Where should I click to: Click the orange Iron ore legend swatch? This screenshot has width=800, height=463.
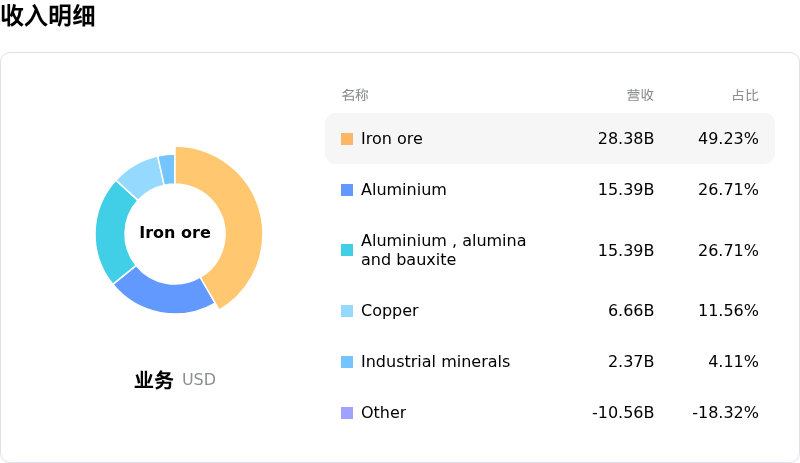pos(347,139)
